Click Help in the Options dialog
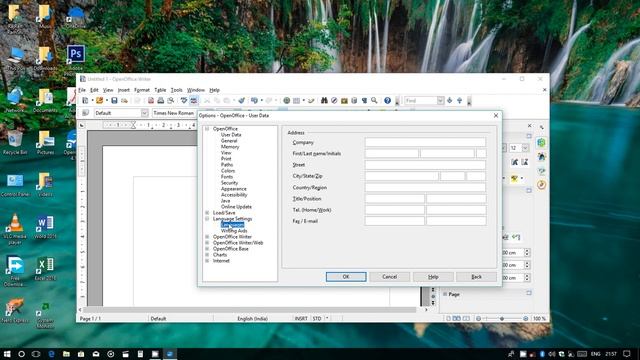 [x=433, y=277]
